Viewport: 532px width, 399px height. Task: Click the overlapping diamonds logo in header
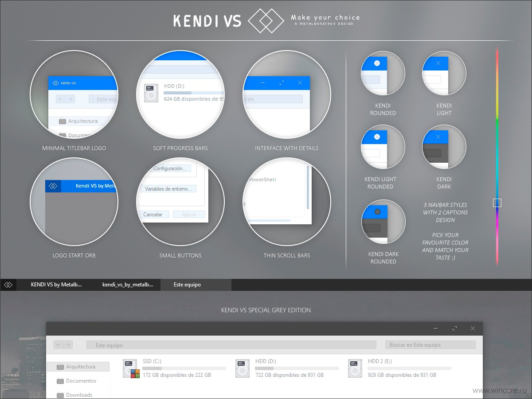266,20
